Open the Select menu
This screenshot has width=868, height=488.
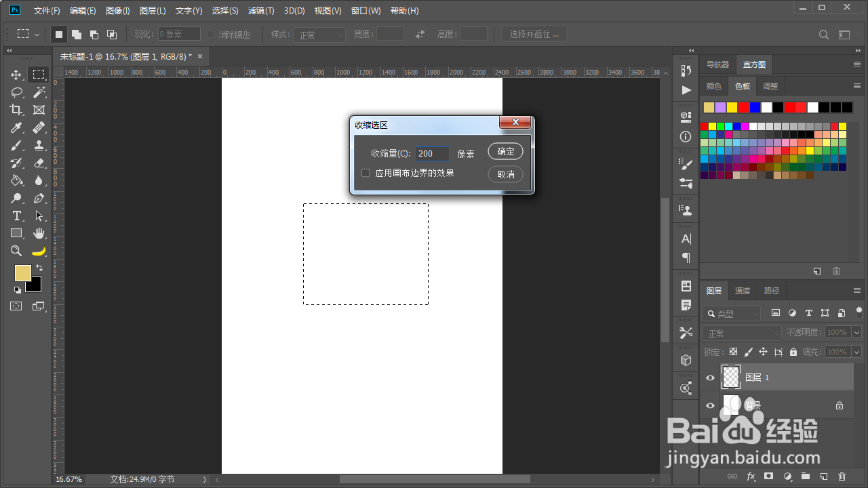pyautogui.click(x=225, y=11)
